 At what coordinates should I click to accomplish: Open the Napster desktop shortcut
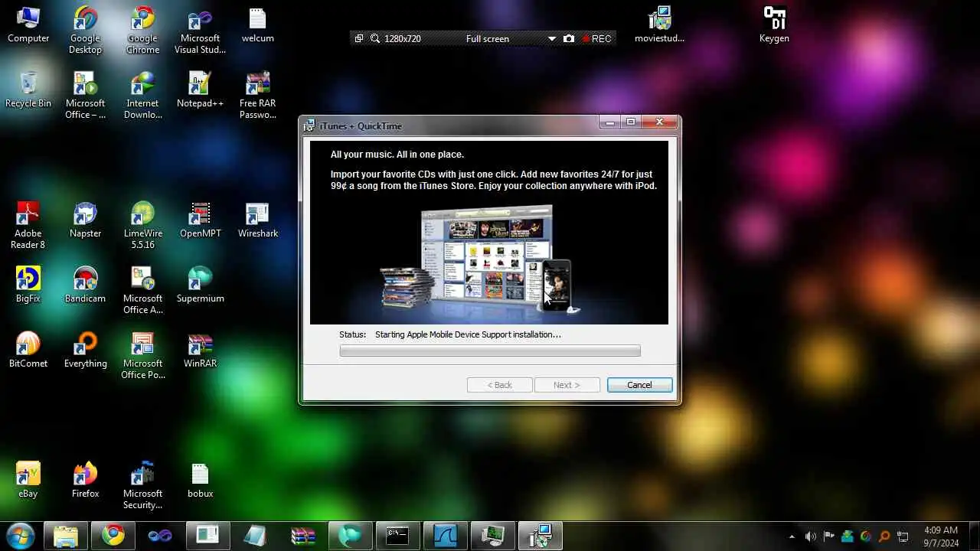pyautogui.click(x=85, y=220)
